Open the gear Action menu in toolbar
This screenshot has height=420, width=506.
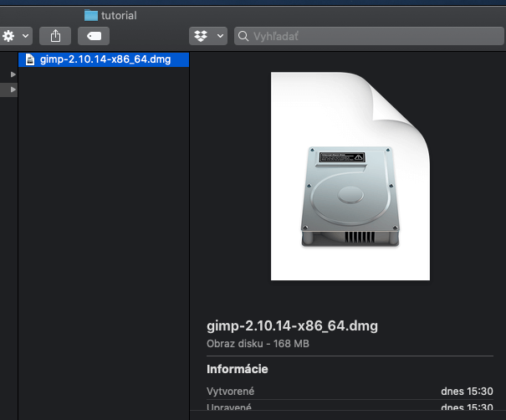tap(16, 36)
